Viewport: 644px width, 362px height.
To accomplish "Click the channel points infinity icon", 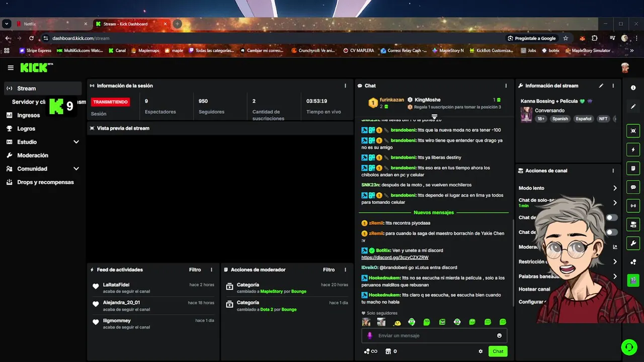I will click(370, 351).
